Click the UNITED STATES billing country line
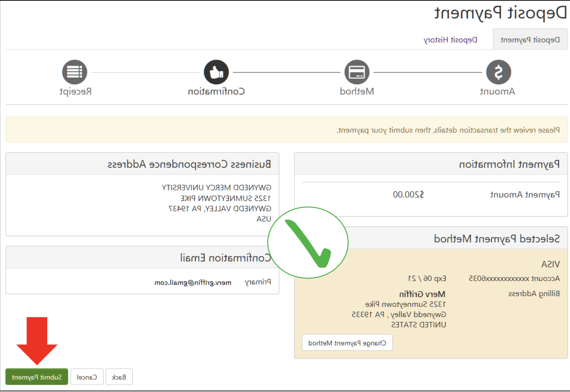 pos(418,325)
